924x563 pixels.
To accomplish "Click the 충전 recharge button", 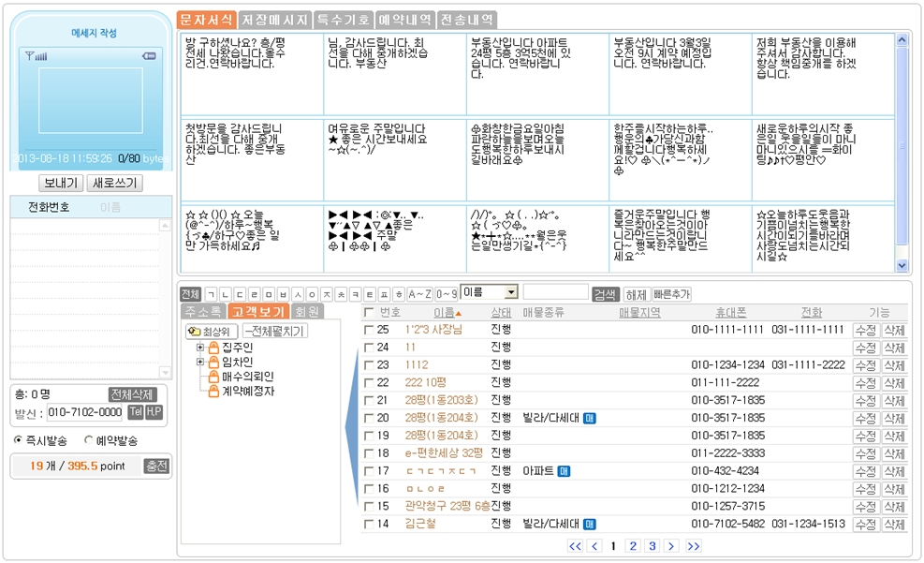I will (x=156, y=466).
